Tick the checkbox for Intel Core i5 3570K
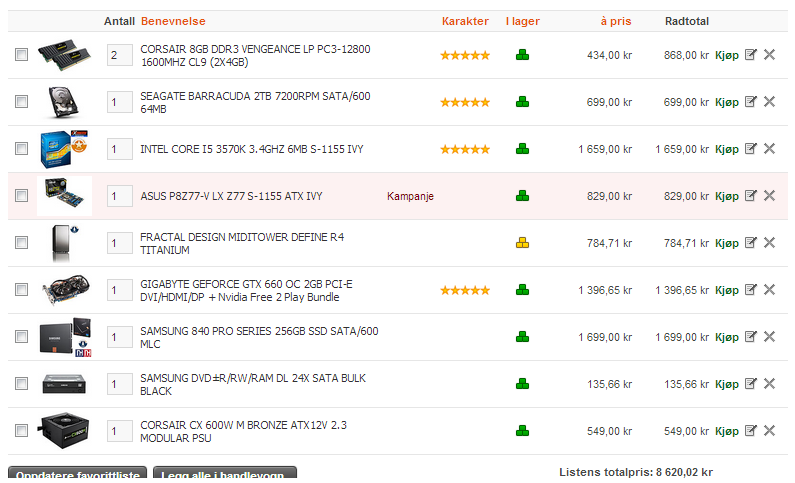 (21, 148)
